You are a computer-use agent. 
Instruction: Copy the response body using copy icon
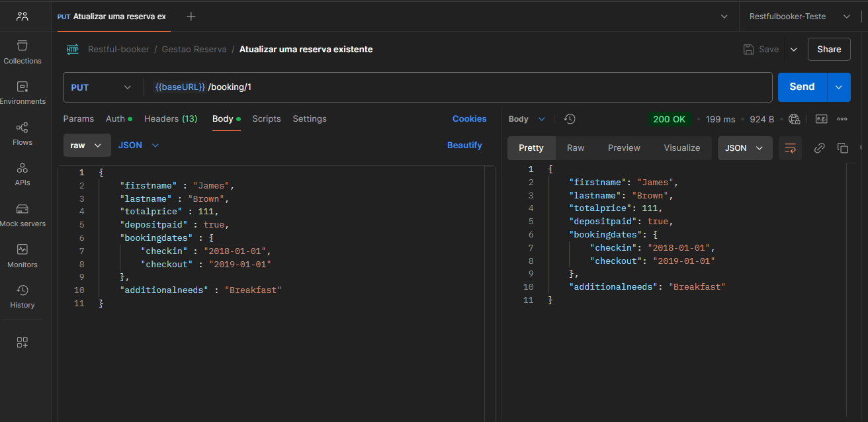[x=842, y=148]
